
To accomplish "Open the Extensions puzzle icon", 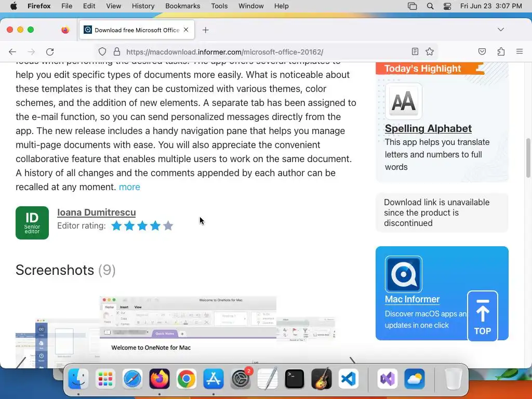I will click(x=501, y=51).
